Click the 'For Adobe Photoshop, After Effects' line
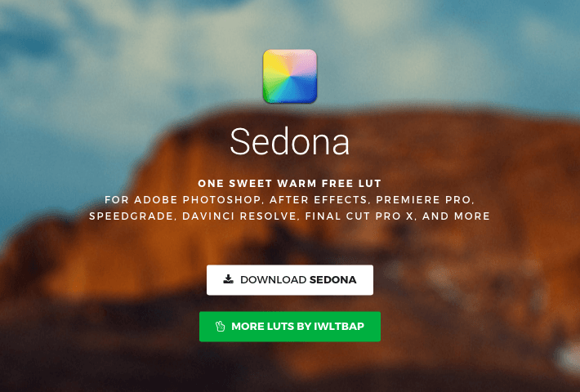Image resolution: width=580 pixels, height=392 pixels. click(x=290, y=200)
